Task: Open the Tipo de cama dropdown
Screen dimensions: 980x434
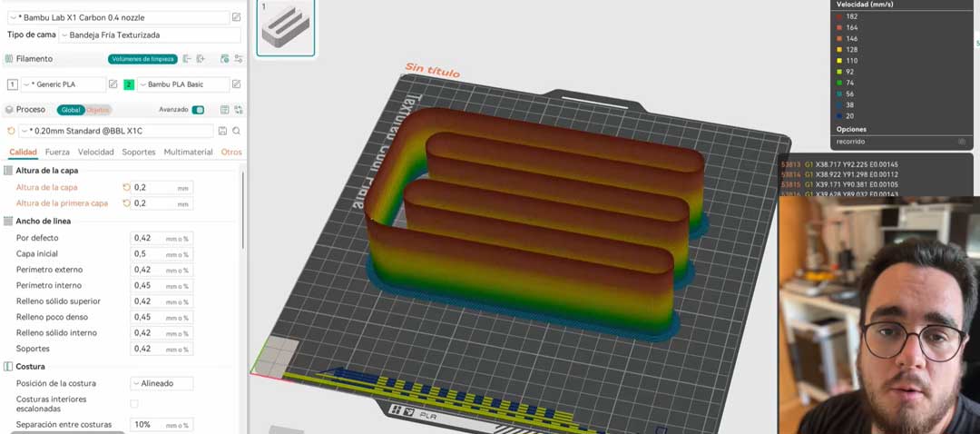Action: click(150, 35)
